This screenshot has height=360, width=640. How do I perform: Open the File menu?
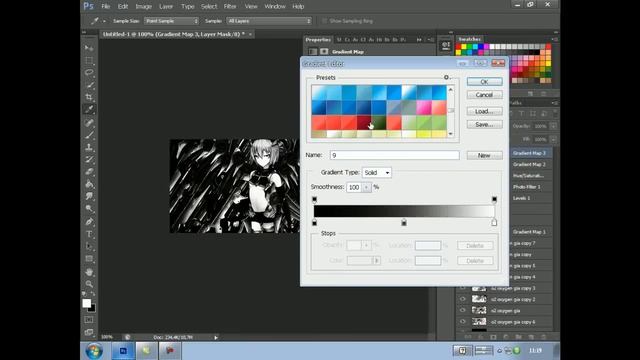point(106,7)
